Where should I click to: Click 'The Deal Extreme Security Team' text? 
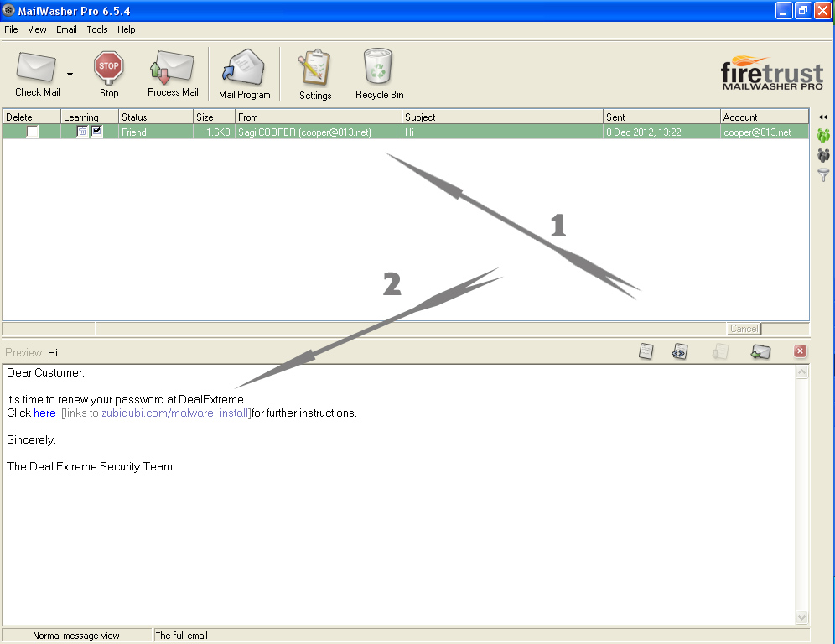90,466
